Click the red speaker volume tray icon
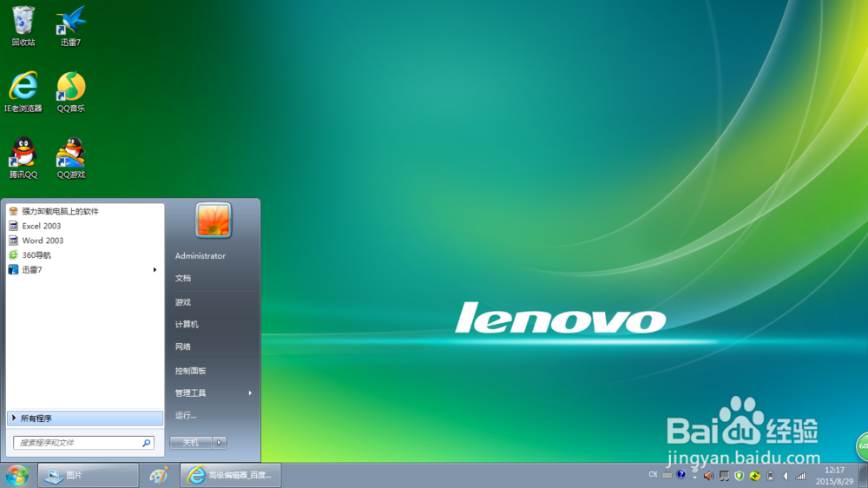This screenshot has height=488, width=868. pyautogui.click(x=708, y=476)
